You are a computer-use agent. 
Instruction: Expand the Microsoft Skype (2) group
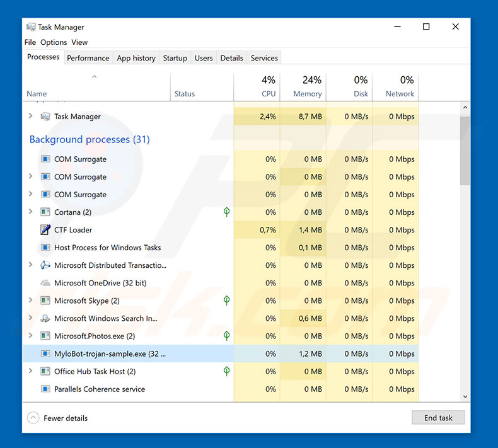[30, 300]
